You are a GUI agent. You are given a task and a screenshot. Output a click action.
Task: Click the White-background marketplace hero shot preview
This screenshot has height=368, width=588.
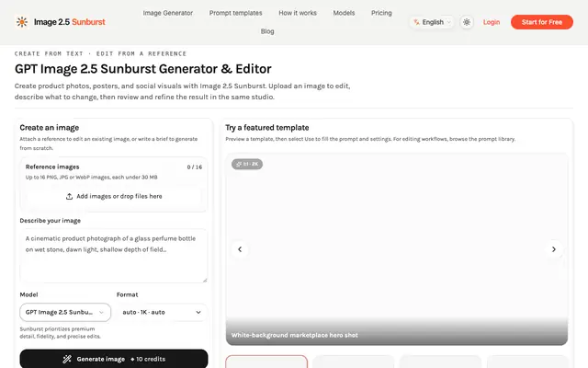point(397,249)
